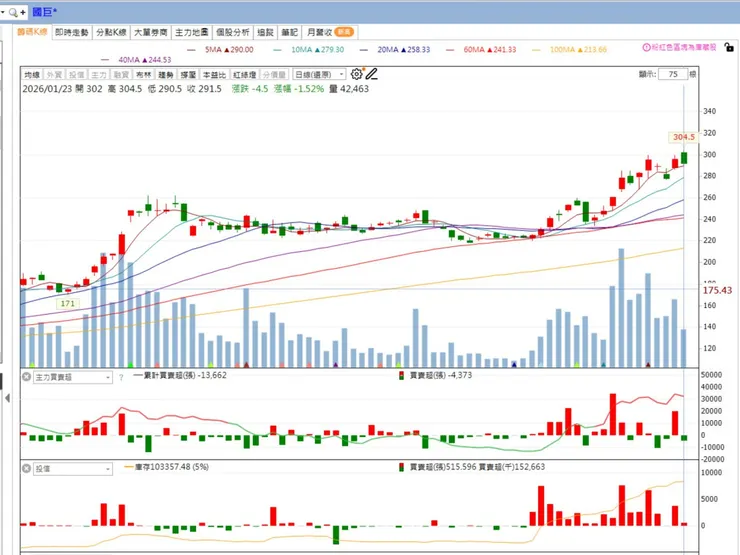
Task: Click the 量 42,463 volume value
Action: point(349,89)
